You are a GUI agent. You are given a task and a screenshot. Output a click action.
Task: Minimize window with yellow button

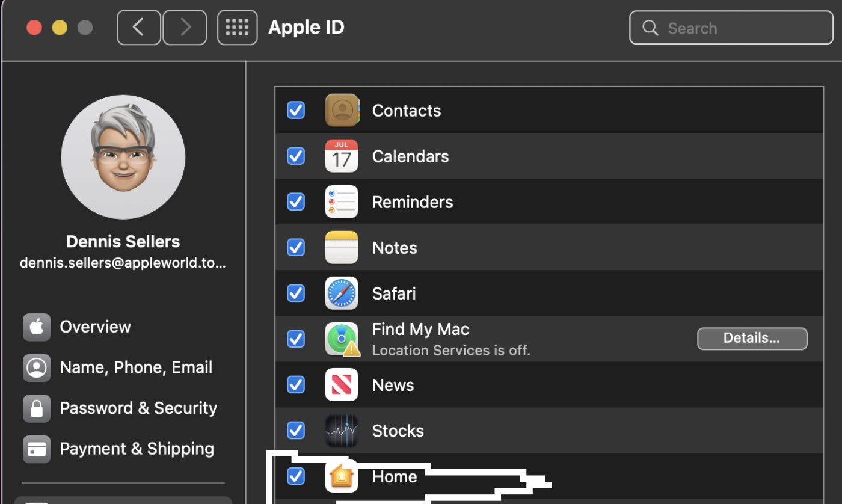[60, 28]
